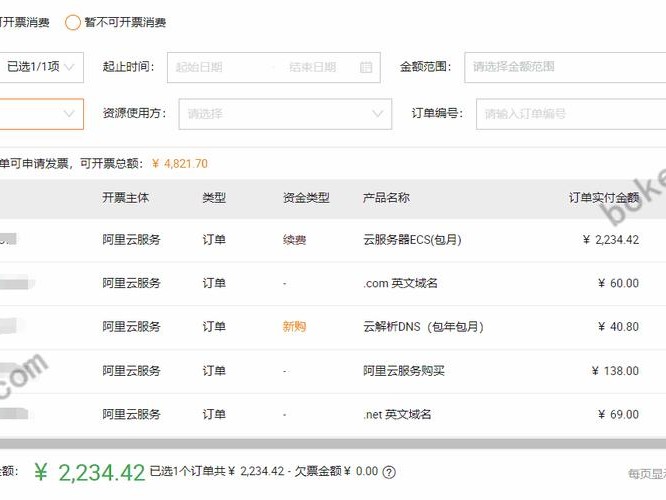Expand the 资源使用方 请选择 dropdown

285,113
